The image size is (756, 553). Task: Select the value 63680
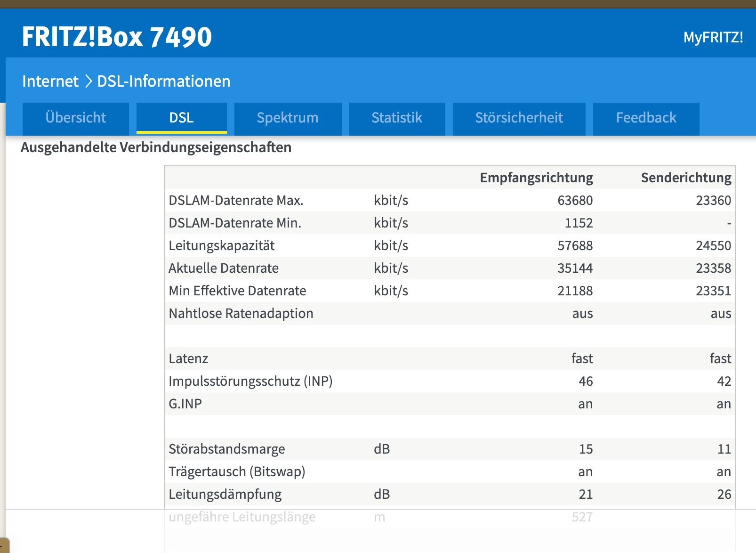(575, 200)
